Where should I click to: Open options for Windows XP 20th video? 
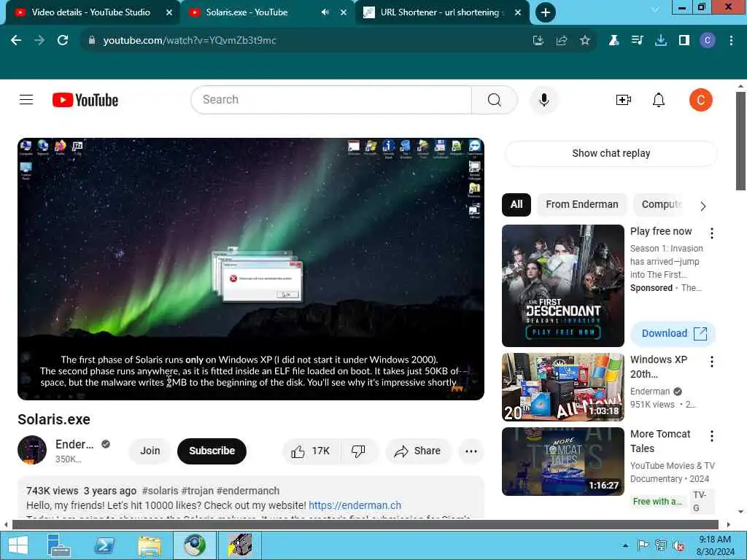(712, 362)
